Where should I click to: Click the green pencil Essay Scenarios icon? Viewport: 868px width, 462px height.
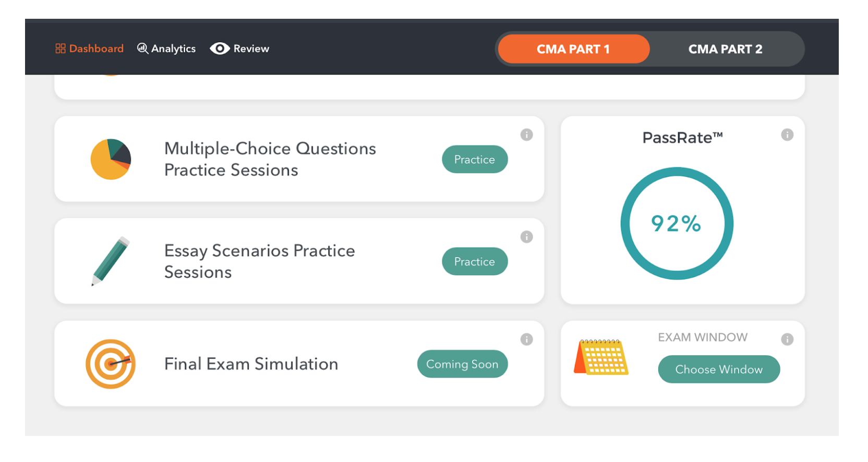(x=111, y=261)
